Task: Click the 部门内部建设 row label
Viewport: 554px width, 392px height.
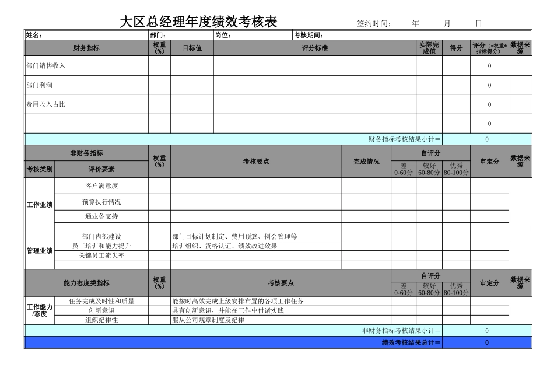Action: (101, 236)
